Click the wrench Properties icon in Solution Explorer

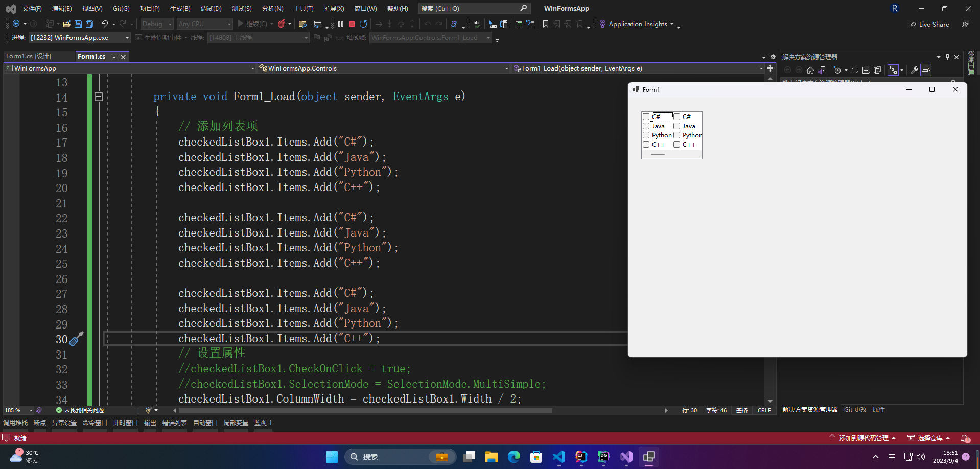point(915,70)
